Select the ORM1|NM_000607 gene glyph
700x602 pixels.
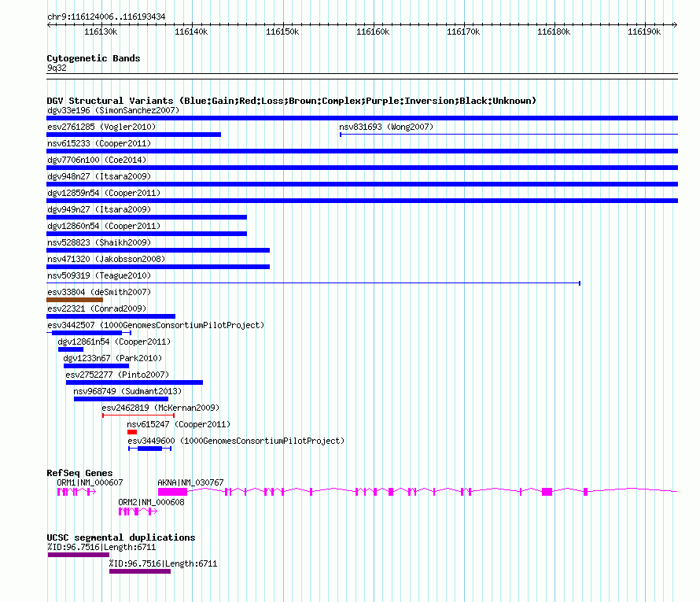click(x=76, y=492)
